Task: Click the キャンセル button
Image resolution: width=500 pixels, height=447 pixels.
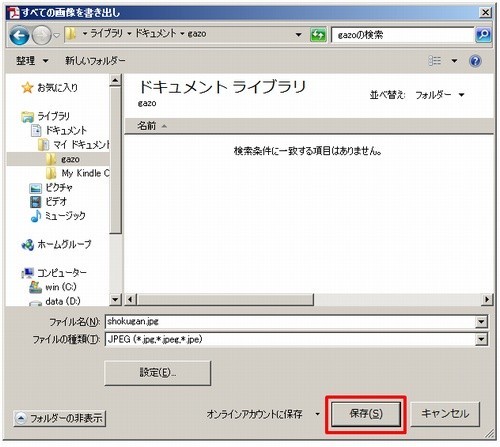Action: [445, 414]
